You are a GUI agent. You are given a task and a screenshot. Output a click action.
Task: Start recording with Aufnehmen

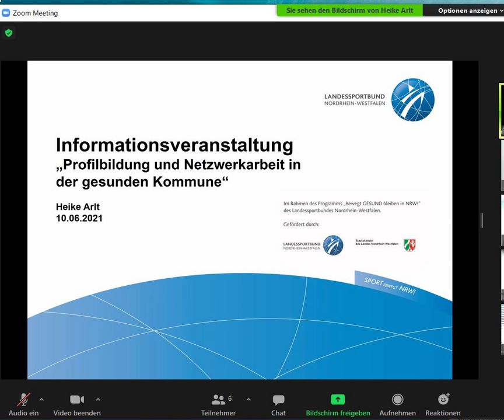coord(398,404)
